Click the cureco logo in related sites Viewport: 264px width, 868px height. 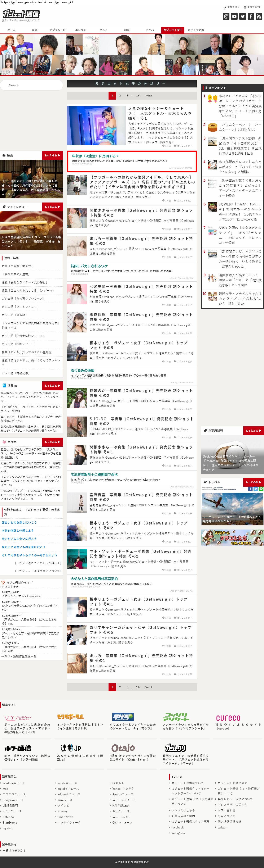coord(228,718)
